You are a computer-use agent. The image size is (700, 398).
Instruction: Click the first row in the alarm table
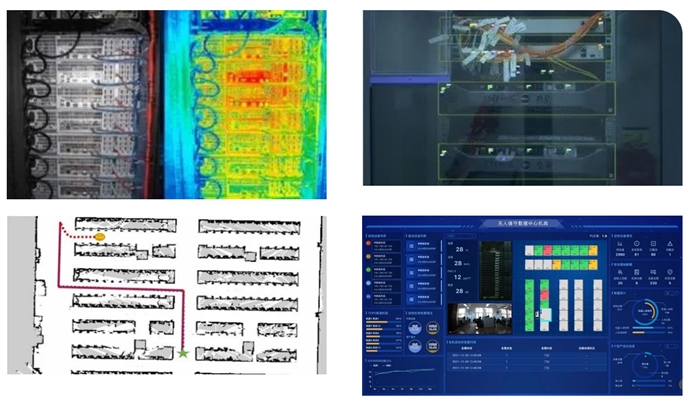[528, 355]
